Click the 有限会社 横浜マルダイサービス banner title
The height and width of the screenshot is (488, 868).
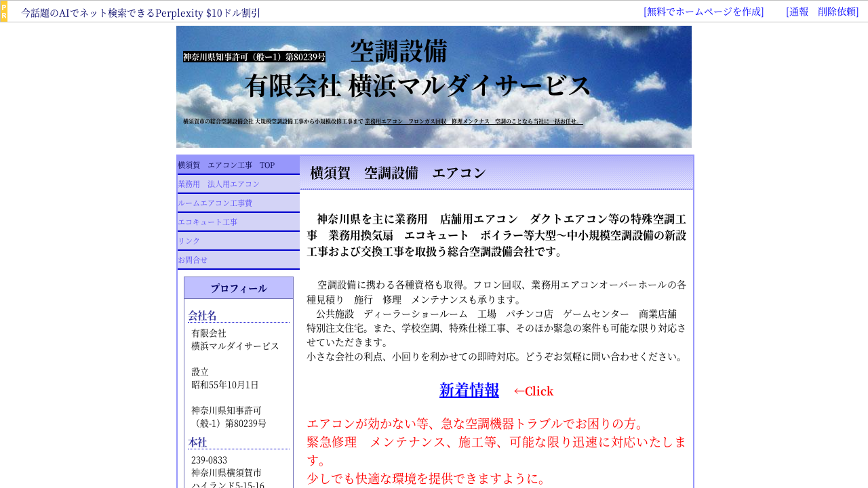418,86
